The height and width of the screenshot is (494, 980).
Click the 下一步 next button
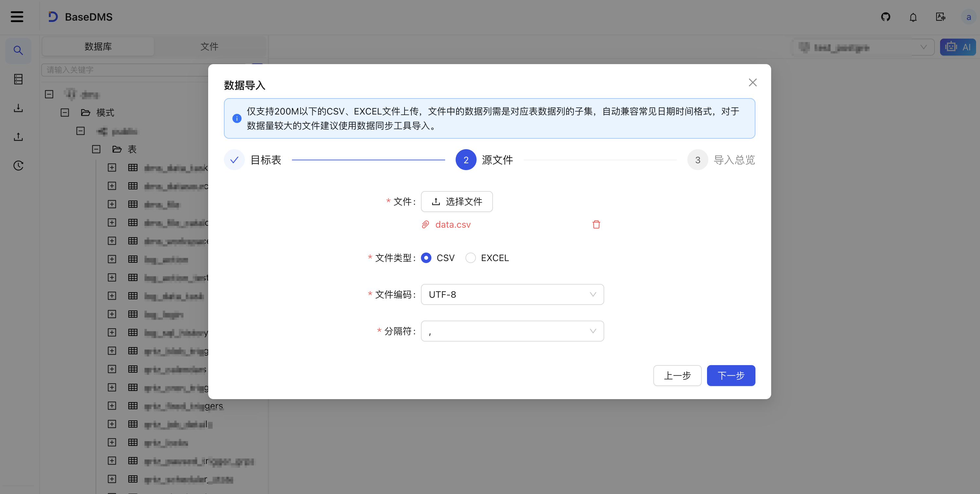point(731,375)
